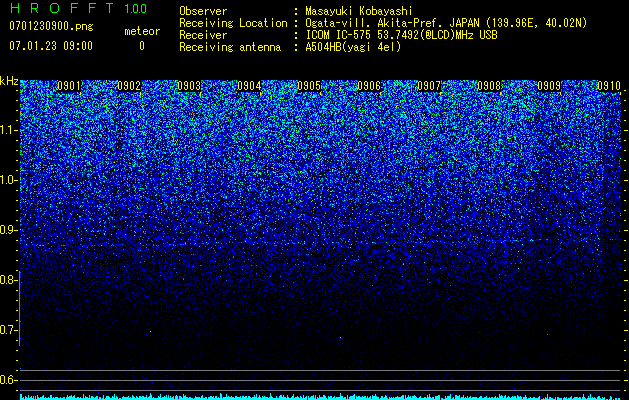Click the 0906 time marker
The height and width of the screenshot is (400, 629).
[369, 86]
